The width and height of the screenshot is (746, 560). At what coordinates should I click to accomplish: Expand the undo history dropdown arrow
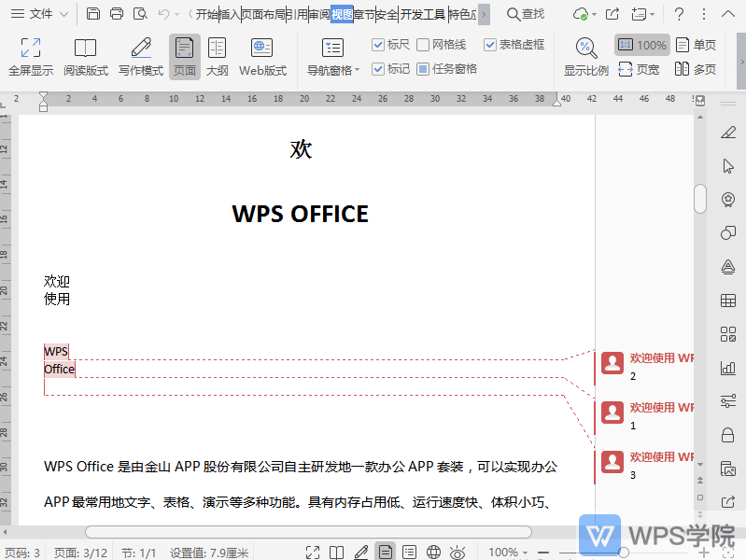click(177, 14)
